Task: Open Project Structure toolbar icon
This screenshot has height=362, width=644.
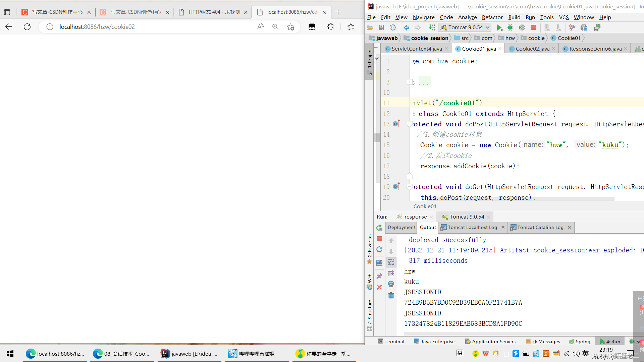Action: (584, 27)
